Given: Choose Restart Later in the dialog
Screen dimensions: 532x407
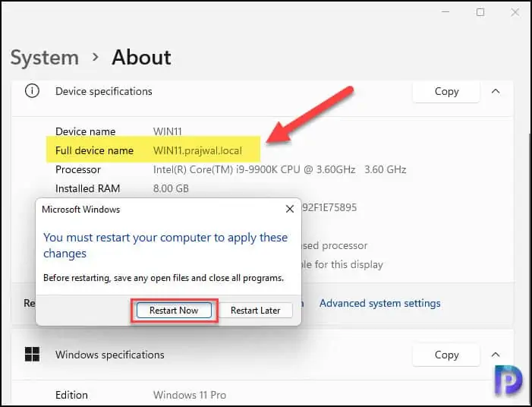Looking at the screenshot, I should [x=255, y=310].
